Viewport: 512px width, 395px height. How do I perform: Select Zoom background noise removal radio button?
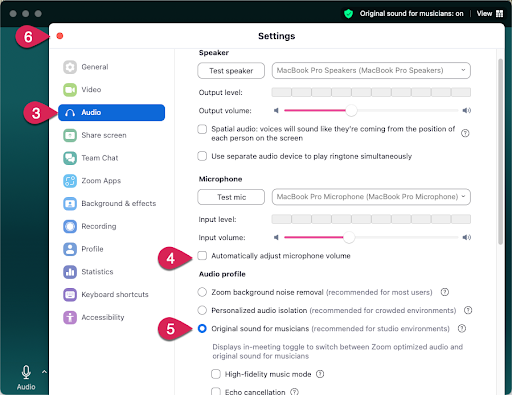pos(202,292)
